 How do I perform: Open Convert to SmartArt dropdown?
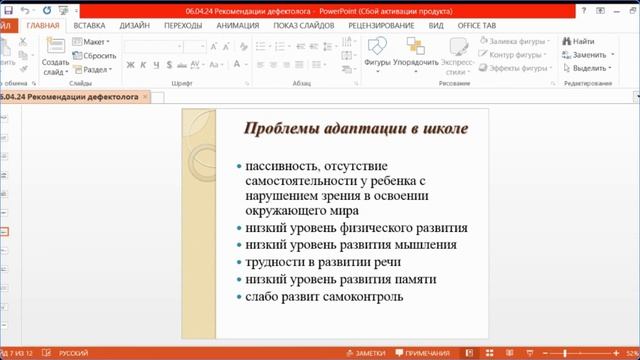tap(349, 70)
